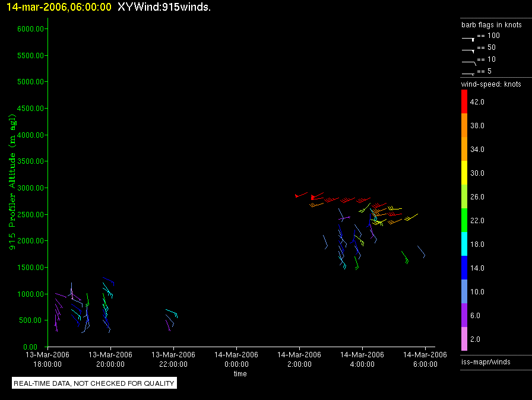Click the 'time' x-axis label
This screenshot has height=400, width=532.
[x=240, y=373]
